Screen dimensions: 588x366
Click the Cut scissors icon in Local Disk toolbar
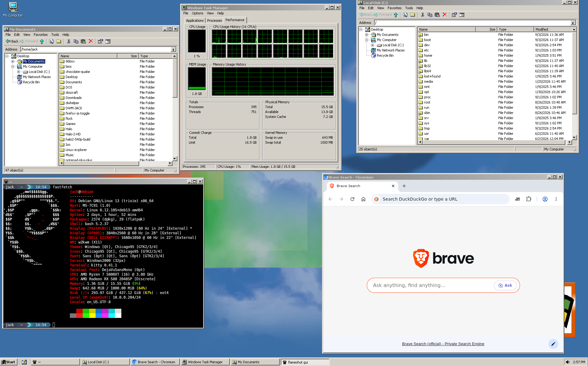[x=423, y=15]
